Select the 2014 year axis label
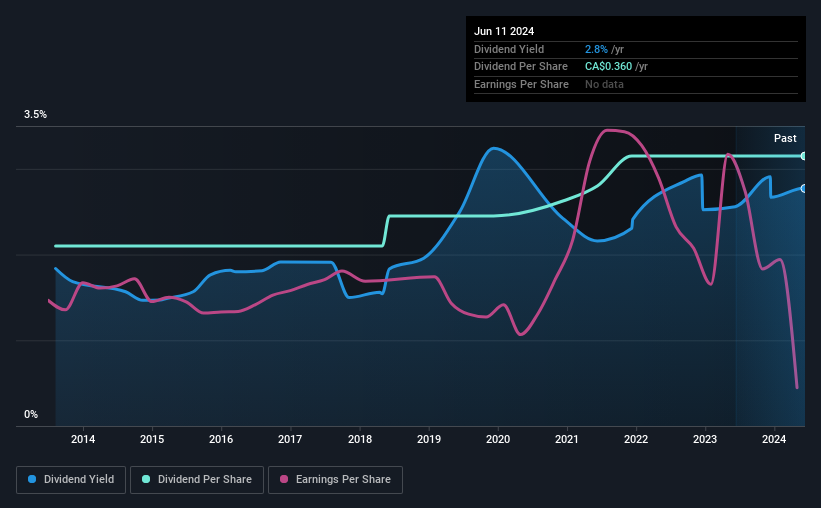821x508 pixels. 83,439
